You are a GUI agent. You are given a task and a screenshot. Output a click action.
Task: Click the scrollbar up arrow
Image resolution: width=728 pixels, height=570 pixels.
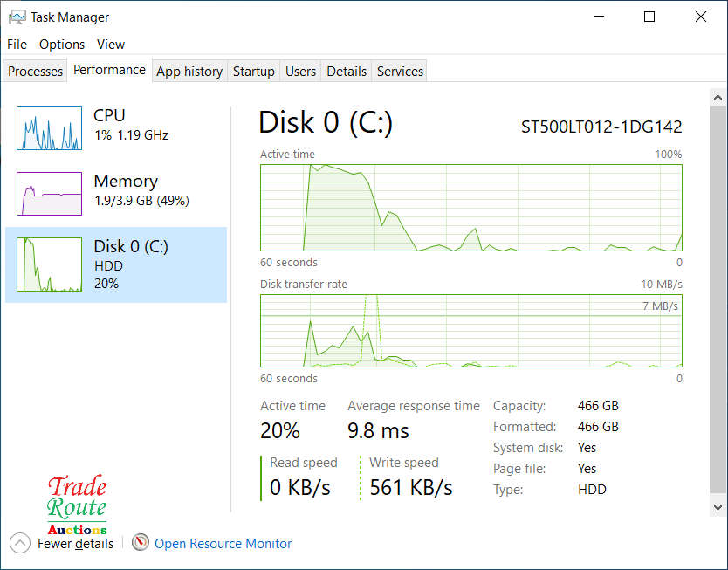click(718, 98)
